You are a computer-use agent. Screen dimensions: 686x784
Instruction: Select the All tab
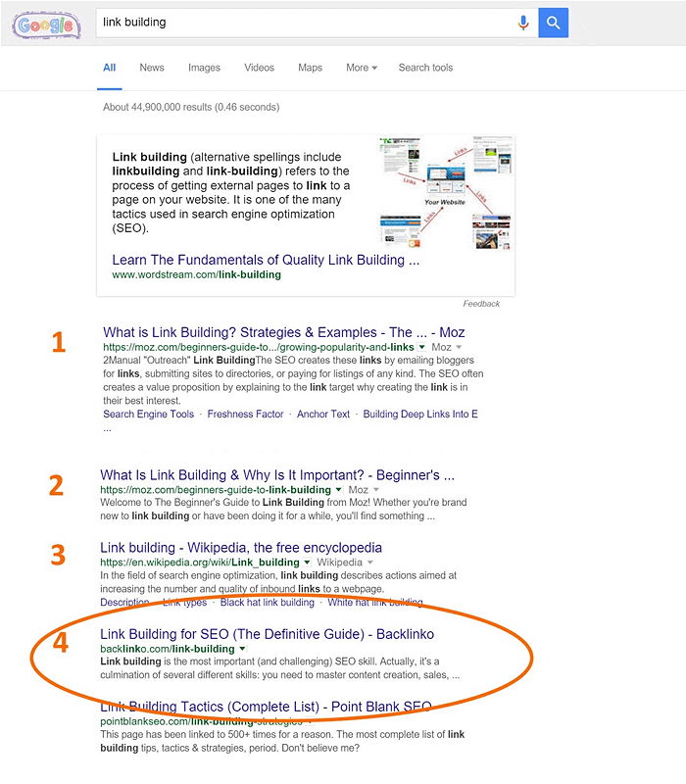click(110, 68)
